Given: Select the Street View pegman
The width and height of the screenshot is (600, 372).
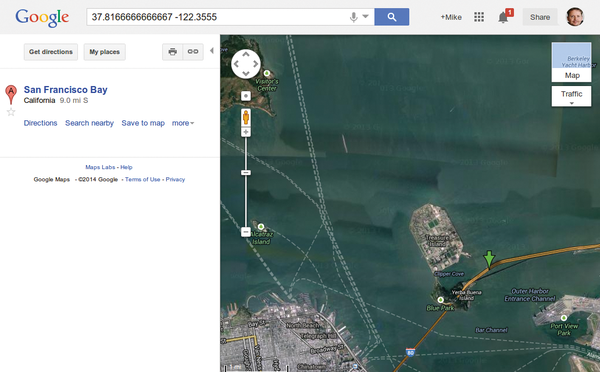Looking at the screenshot, I should click(x=246, y=117).
